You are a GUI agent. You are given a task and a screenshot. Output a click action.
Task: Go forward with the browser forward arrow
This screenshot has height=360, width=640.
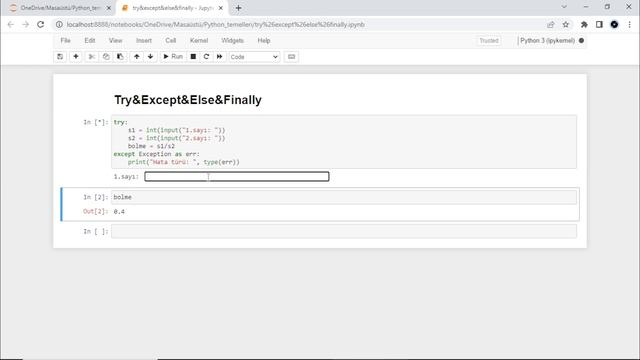click(x=25, y=24)
